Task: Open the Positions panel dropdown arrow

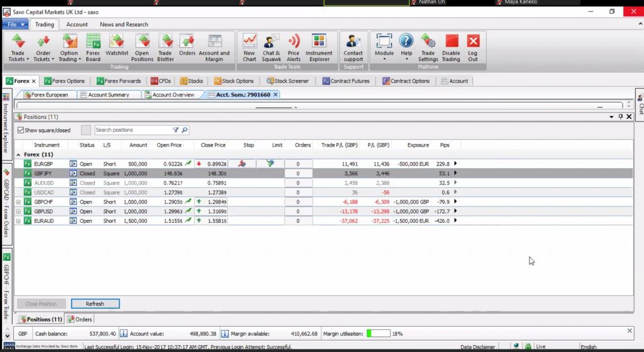Action: coord(611,116)
